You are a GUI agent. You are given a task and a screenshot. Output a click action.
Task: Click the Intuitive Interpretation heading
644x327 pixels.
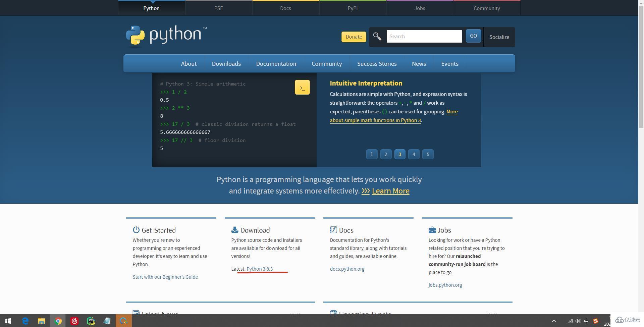(366, 83)
